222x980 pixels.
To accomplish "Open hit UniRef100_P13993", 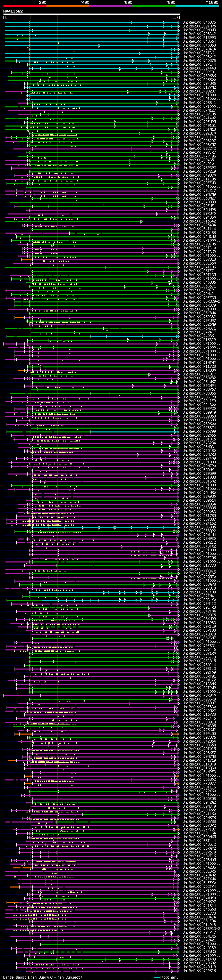I will click(x=199, y=38).
